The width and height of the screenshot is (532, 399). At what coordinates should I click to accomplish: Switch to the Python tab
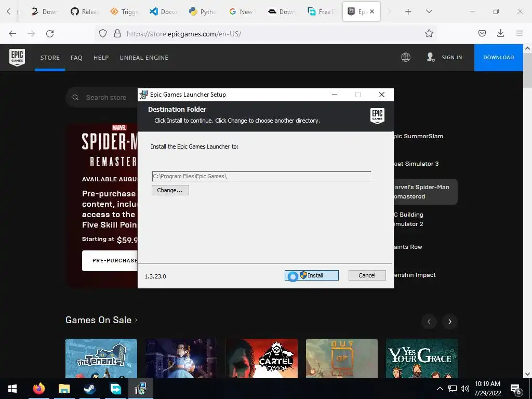pos(204,12)
